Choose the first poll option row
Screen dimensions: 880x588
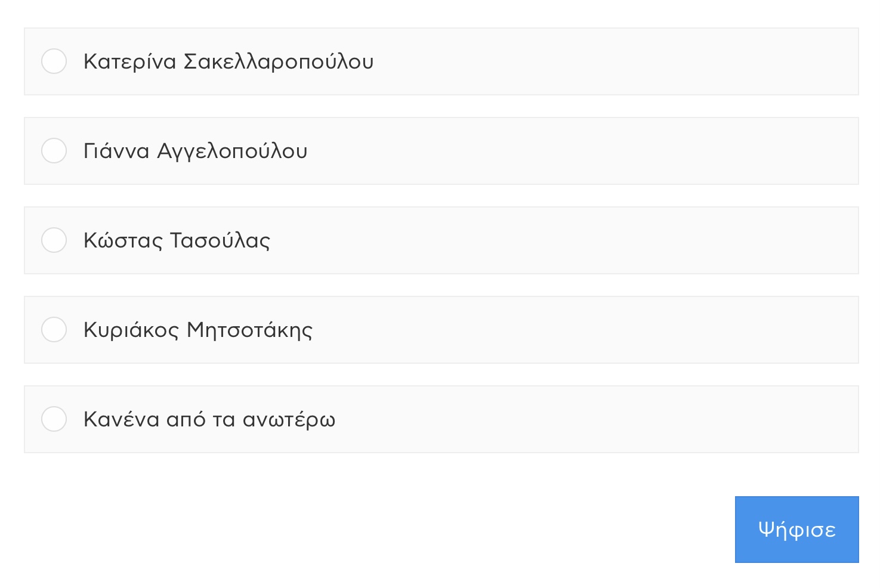click(441, 61)
